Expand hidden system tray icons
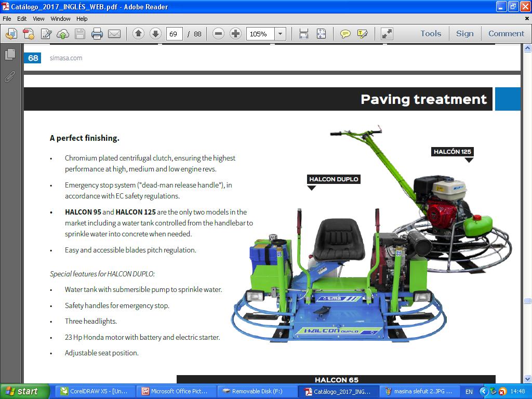 pyautogui.click(x=484, y=392)
